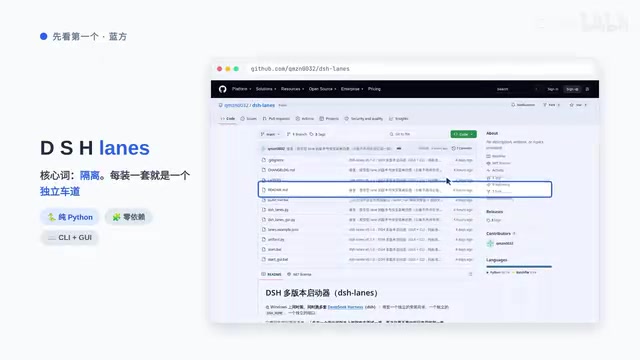The height and width of the screenshot is (360, 640).
Task: Open the Insights tab
Action: coord(399,119)
